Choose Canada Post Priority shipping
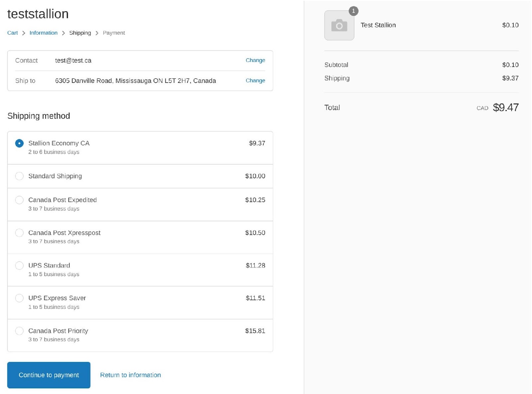532x394 pixels. pyautogui.click(x=19, y=331)
